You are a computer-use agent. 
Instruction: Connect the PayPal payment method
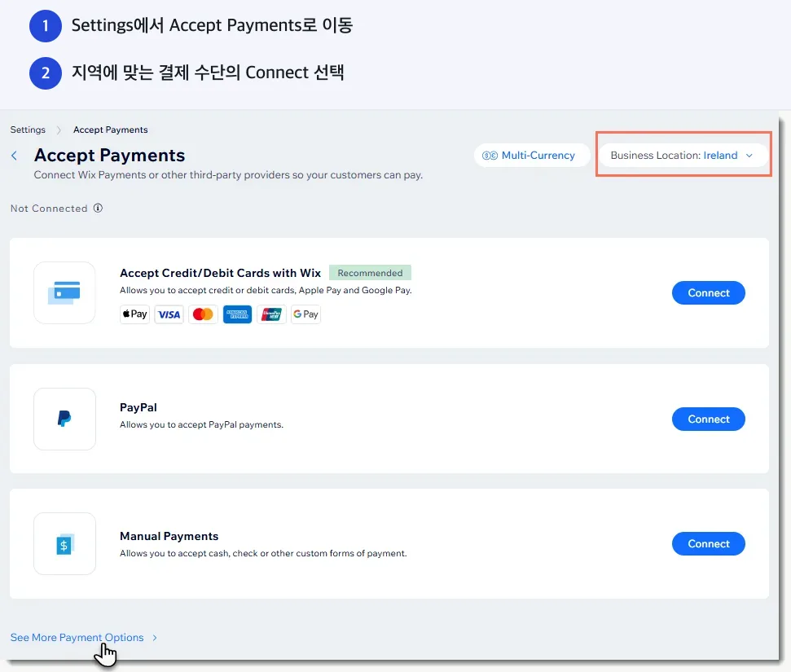[x=708, y=419]
